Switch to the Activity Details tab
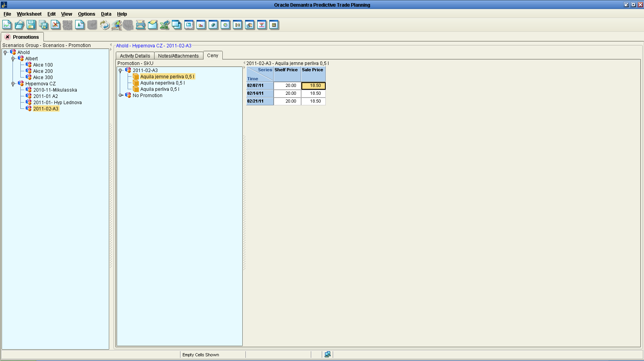The width and height of the screenshot is (644, 361). 135,56
